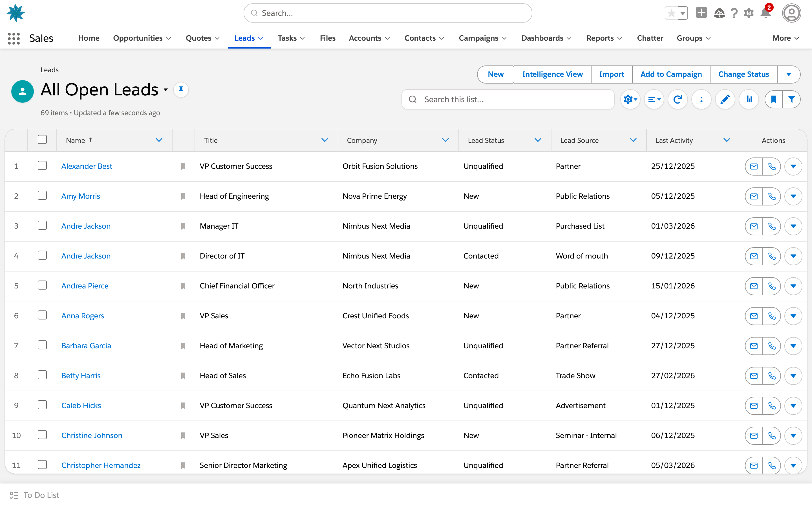Click bookmark flag in Barbara Garcia row
The height and width of the screenshot is (508, 812).
pos(183,346)
